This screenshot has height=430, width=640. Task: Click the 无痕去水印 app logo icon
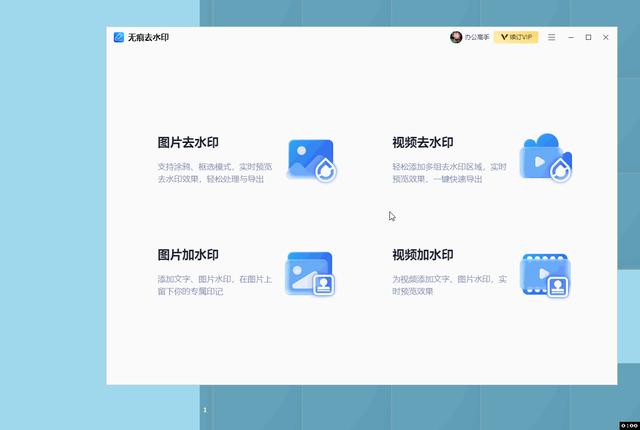click(119, 37)
